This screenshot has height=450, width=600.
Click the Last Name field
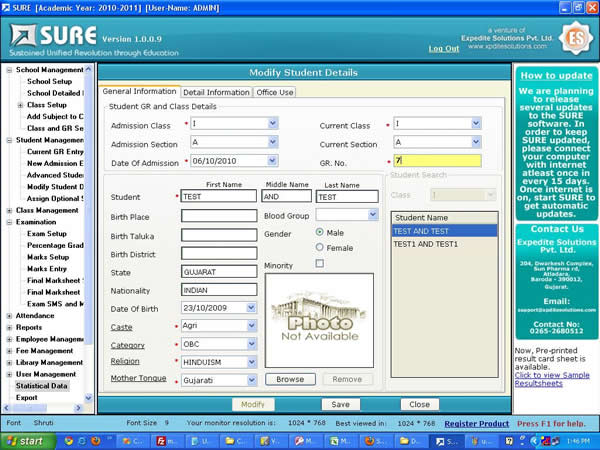(x=347, y=196)
